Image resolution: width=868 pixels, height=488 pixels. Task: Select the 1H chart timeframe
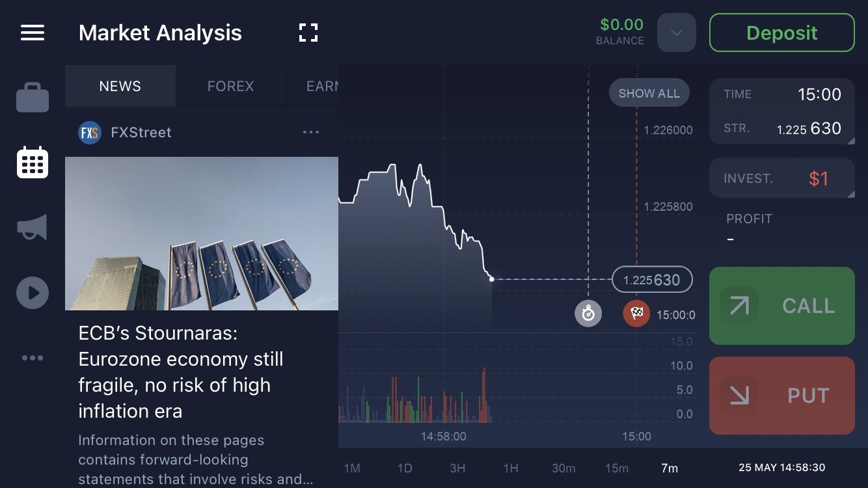tap(511, 468)
